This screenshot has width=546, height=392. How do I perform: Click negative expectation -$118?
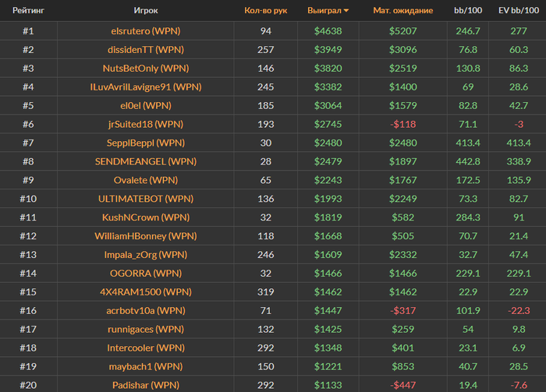(x=403, y=124)
